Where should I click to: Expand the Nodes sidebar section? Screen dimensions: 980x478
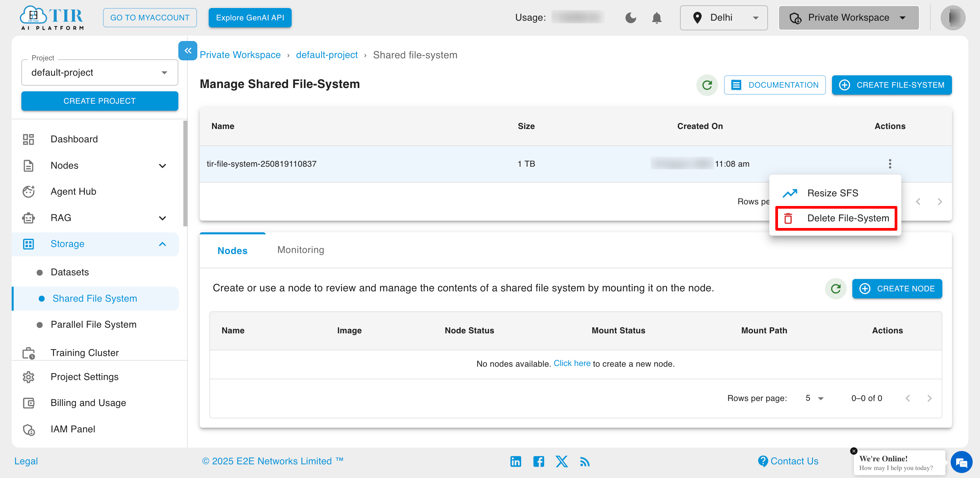[162, 166]
